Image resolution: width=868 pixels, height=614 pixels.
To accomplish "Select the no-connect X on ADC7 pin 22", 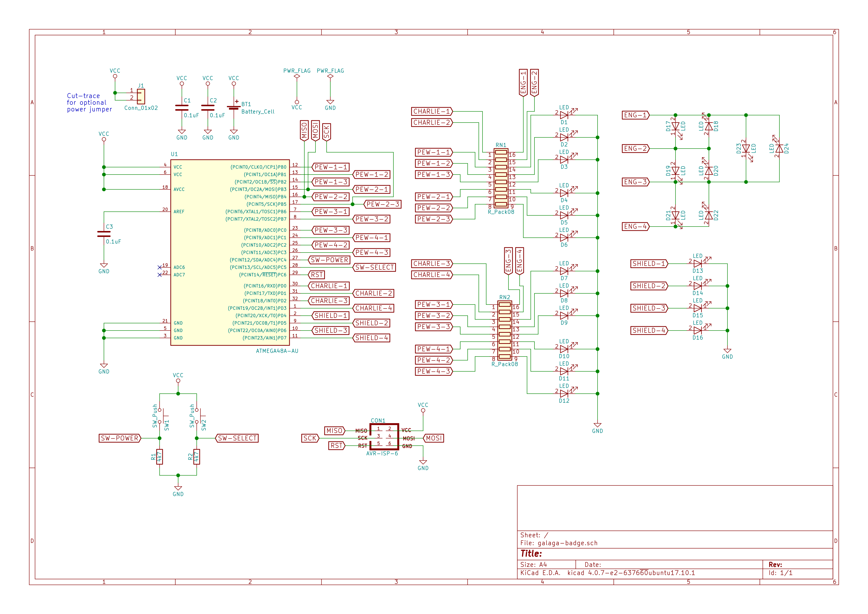I will 160,275.
